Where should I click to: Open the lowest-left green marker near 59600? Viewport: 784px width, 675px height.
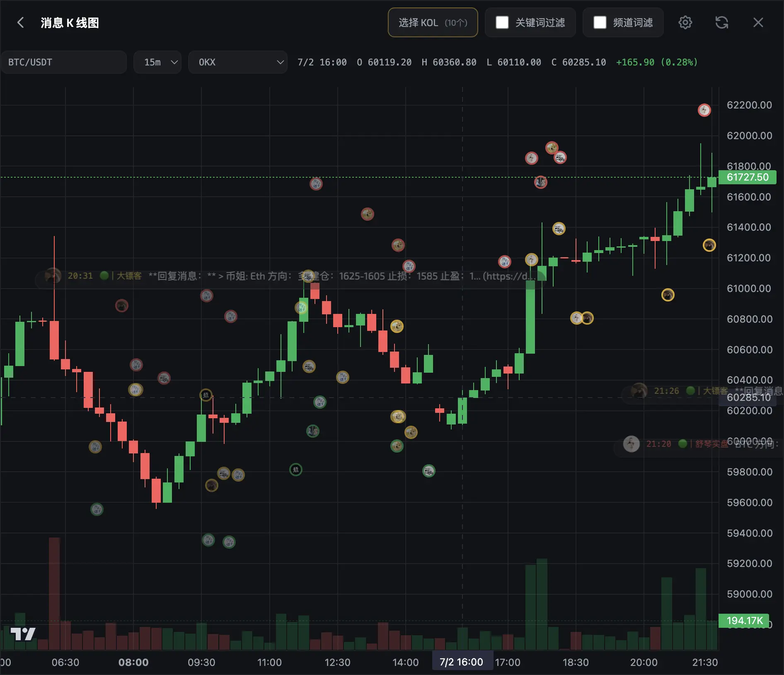click(x=97, y=509)
